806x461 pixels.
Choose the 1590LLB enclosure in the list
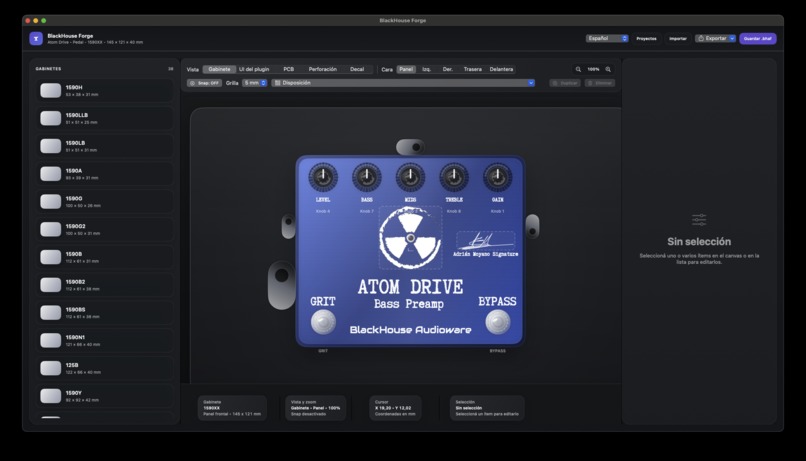(104, 118)
